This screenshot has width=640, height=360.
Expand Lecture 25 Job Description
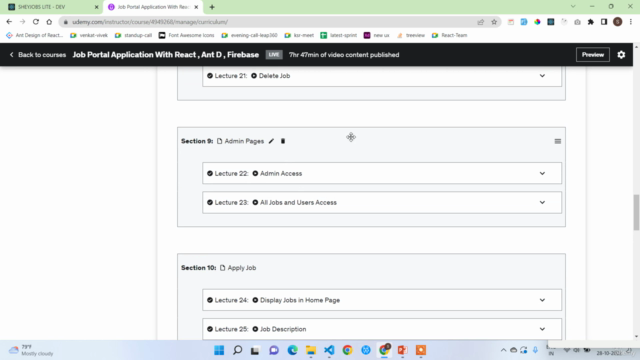[x=542, y=329]
